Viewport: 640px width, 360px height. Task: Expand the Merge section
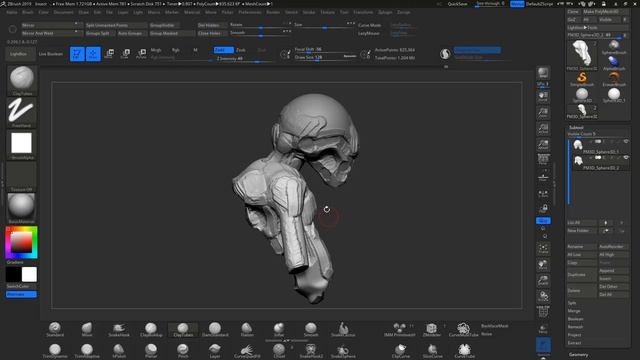click(x=573, y=311)
